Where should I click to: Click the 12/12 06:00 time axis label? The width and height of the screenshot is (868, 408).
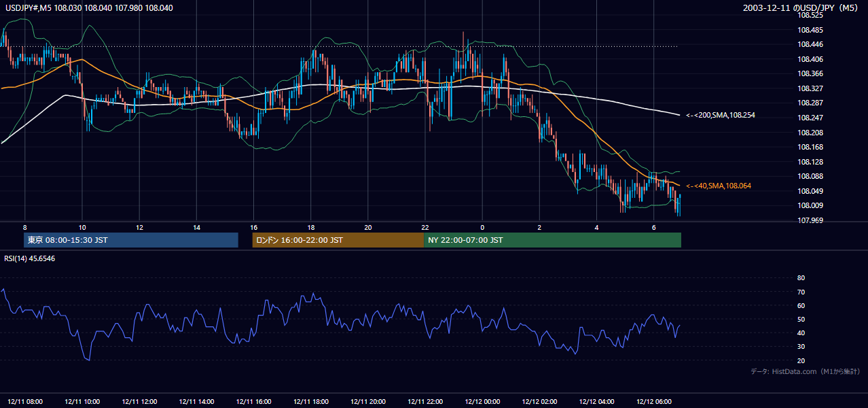click(653, 402)
